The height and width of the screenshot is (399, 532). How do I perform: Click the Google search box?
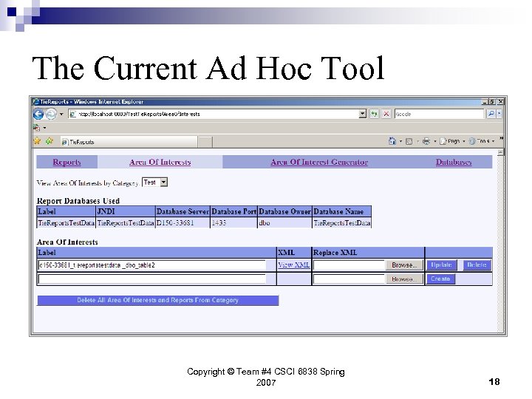coord(439,114)
